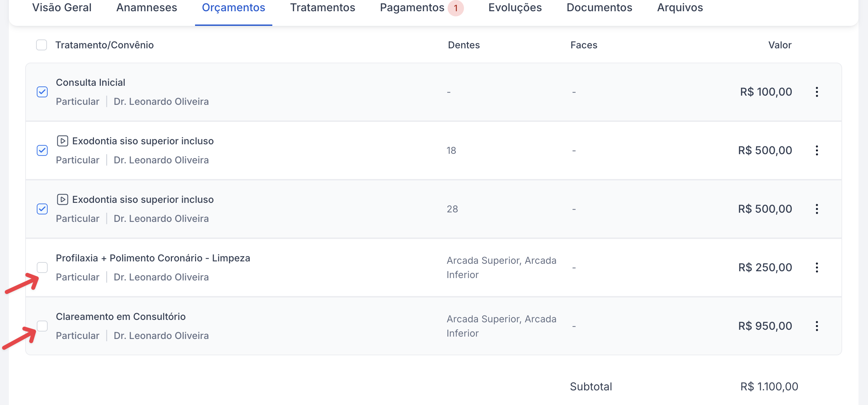868x405 pixels.
Task: Open the Anamneses tab
Action: 147,8
